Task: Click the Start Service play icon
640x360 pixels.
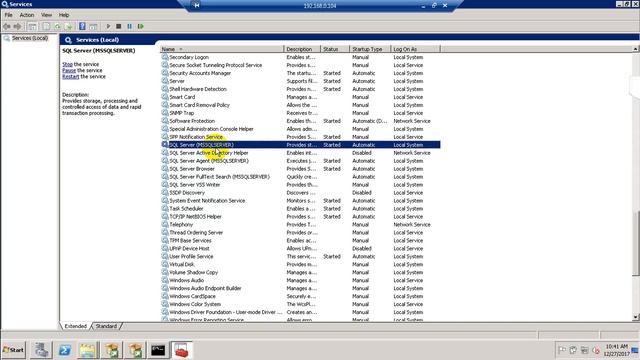Action: tap(108, 27)
